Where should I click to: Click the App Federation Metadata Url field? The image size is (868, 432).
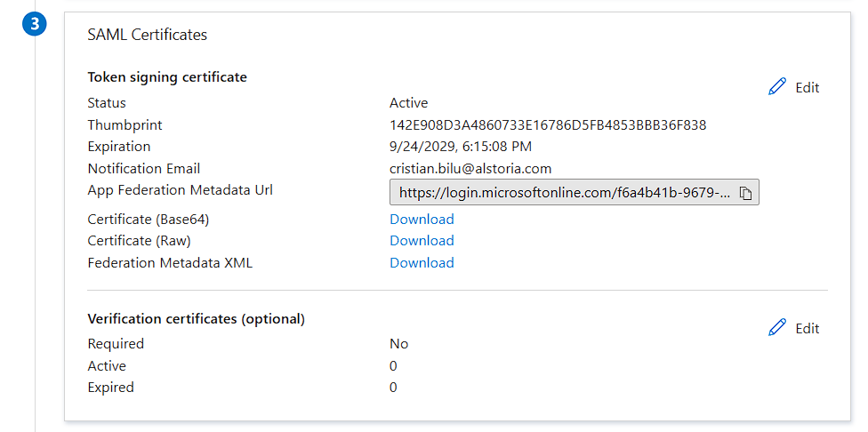[x=574, y=192]
